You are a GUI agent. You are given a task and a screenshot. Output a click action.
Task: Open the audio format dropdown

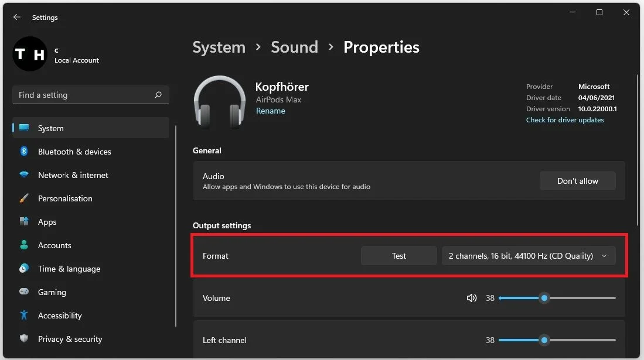529,255
